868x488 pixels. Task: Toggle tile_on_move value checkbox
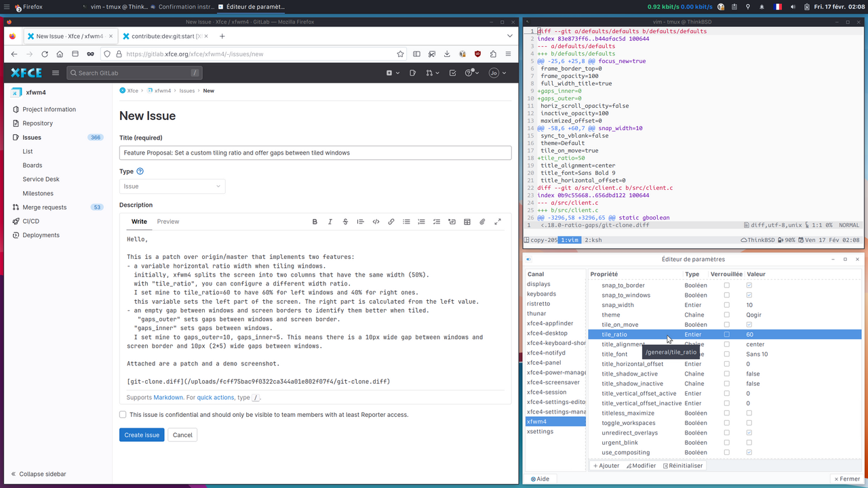point(749,325)
